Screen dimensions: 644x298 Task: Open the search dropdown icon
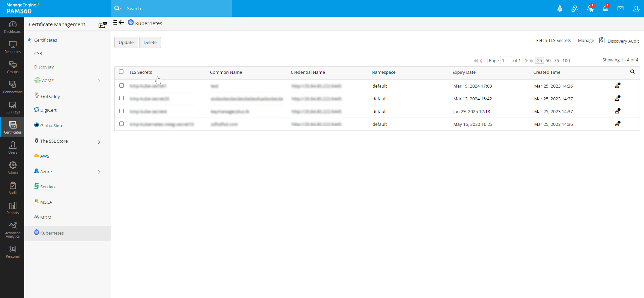(118, 8)
